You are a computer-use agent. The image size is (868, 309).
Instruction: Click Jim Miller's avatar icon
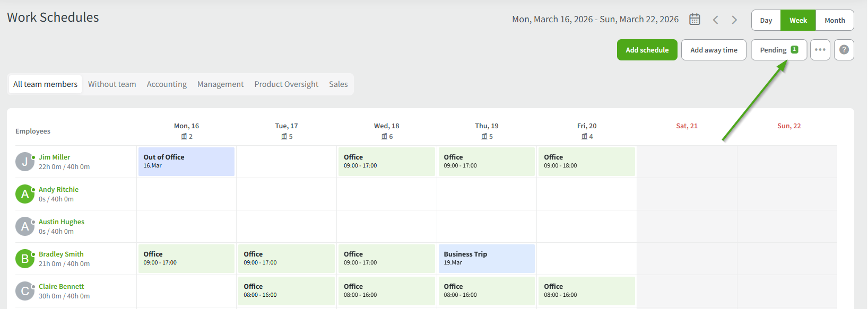24,162
